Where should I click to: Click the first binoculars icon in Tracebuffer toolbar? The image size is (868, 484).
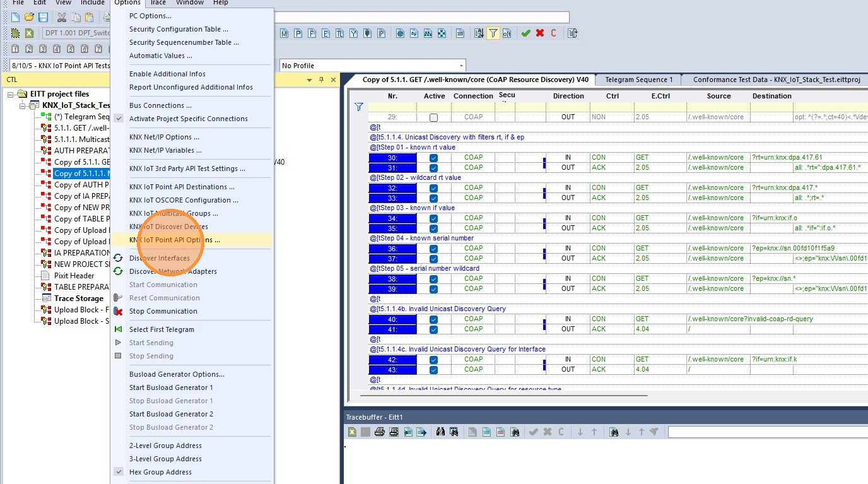(440, 432)
